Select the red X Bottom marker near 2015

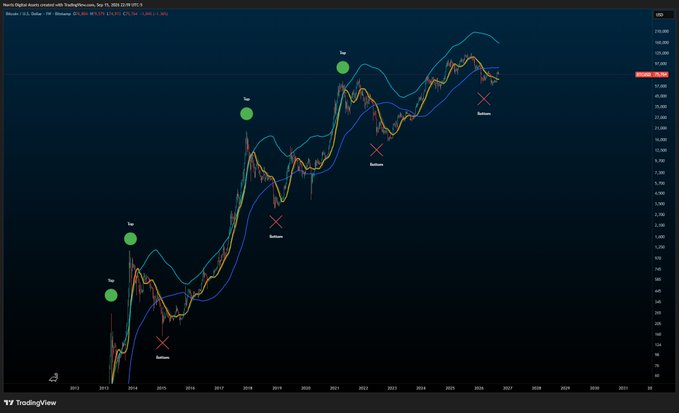pyautogui.click(x=162, y=343)
